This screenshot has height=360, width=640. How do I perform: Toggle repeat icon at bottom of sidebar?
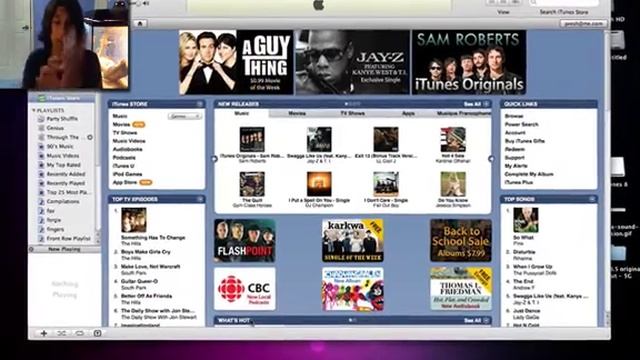click(x=80, y=333)
